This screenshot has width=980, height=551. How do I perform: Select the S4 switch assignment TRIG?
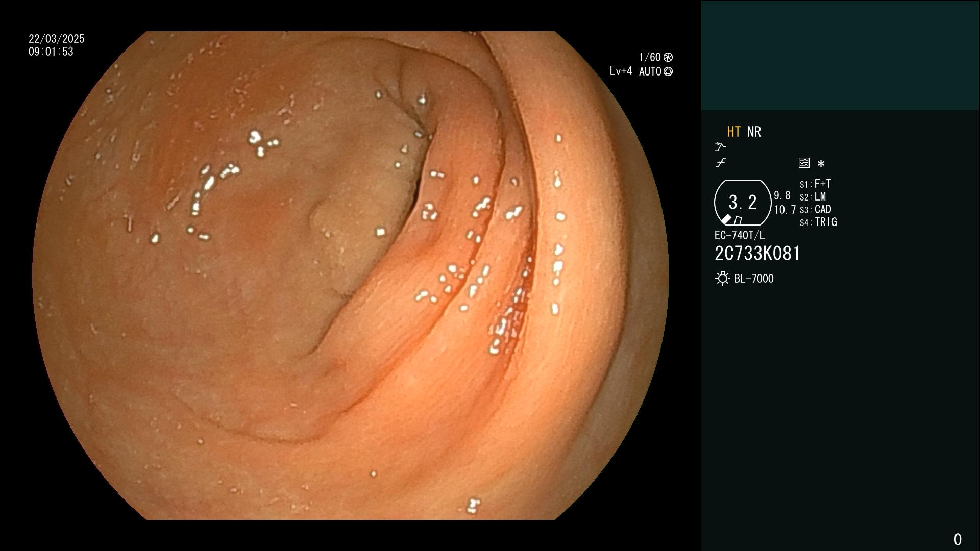point(818,222)
